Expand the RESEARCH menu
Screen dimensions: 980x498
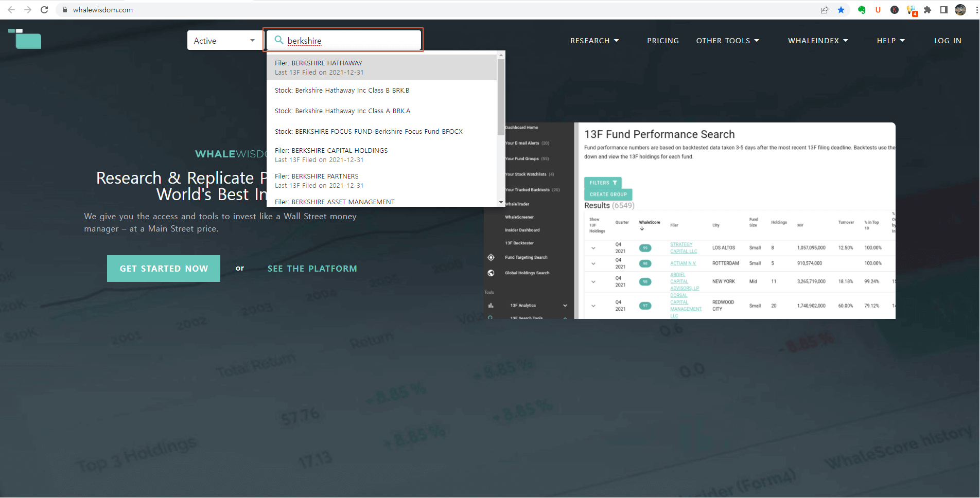[594, 41]
